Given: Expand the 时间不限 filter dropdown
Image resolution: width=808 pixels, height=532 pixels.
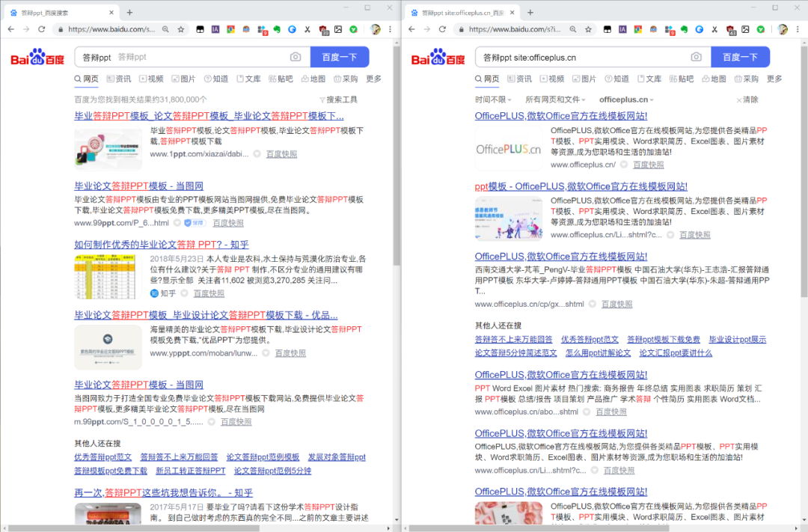Looking at the screenshot, I should [492, 99].
